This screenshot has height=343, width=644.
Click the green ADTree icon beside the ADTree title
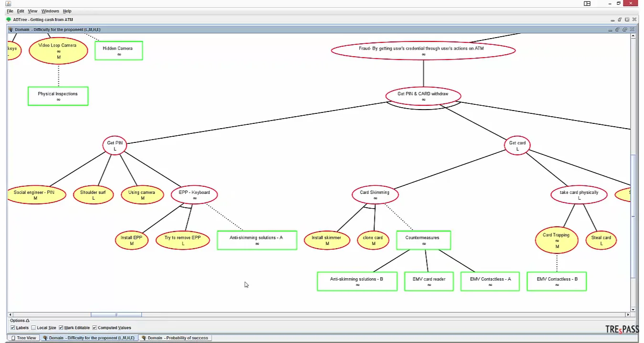click(x=9, y=20)
